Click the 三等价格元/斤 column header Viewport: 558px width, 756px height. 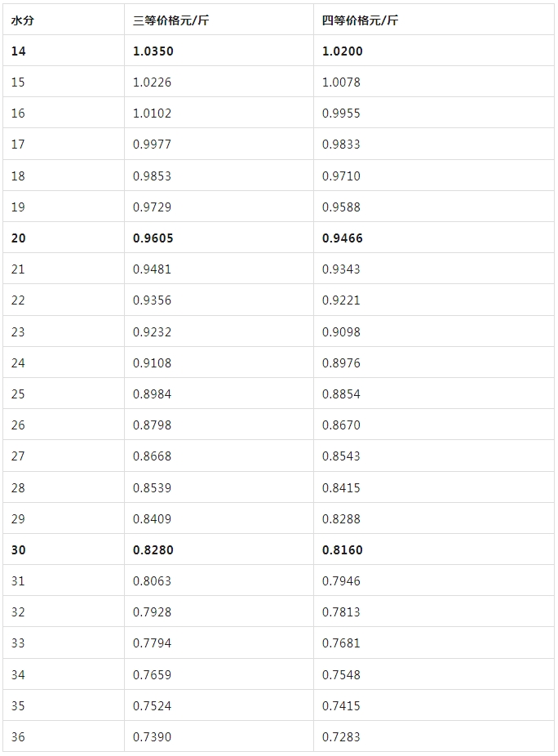coord(170,20)
